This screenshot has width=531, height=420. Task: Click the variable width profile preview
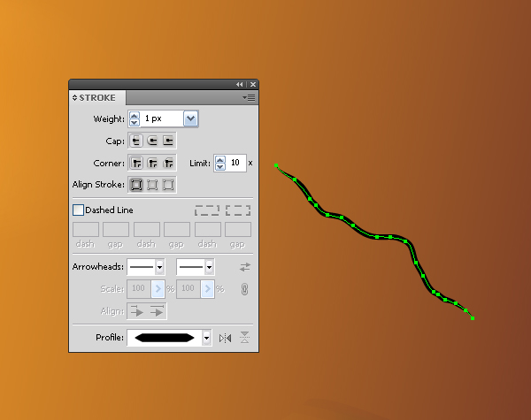click(x=165, y=338)
